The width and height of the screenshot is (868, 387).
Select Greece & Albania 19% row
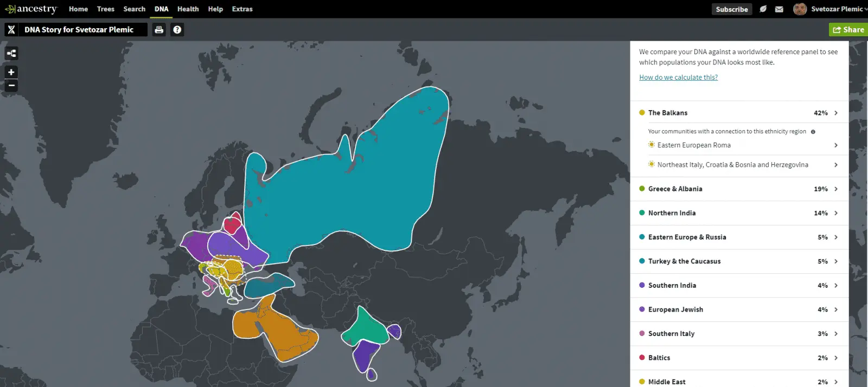[739, 189]
